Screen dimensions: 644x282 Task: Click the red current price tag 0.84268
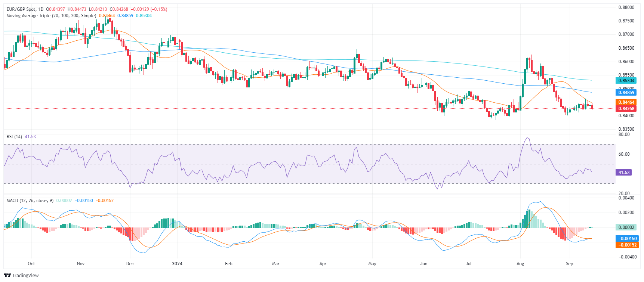626,109
